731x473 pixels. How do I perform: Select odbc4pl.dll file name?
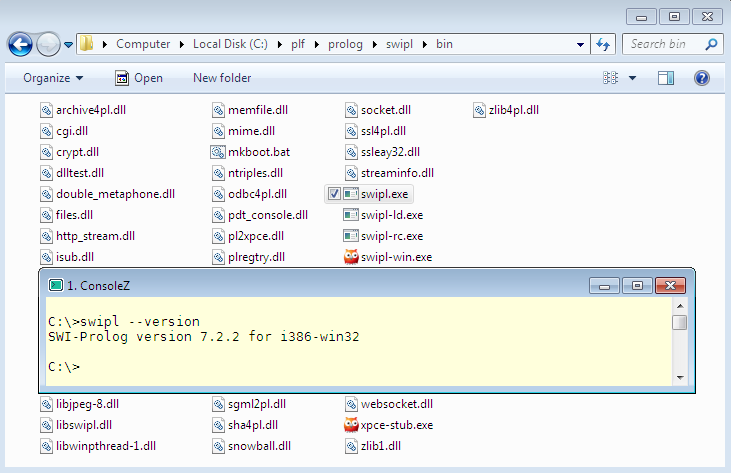257,194
